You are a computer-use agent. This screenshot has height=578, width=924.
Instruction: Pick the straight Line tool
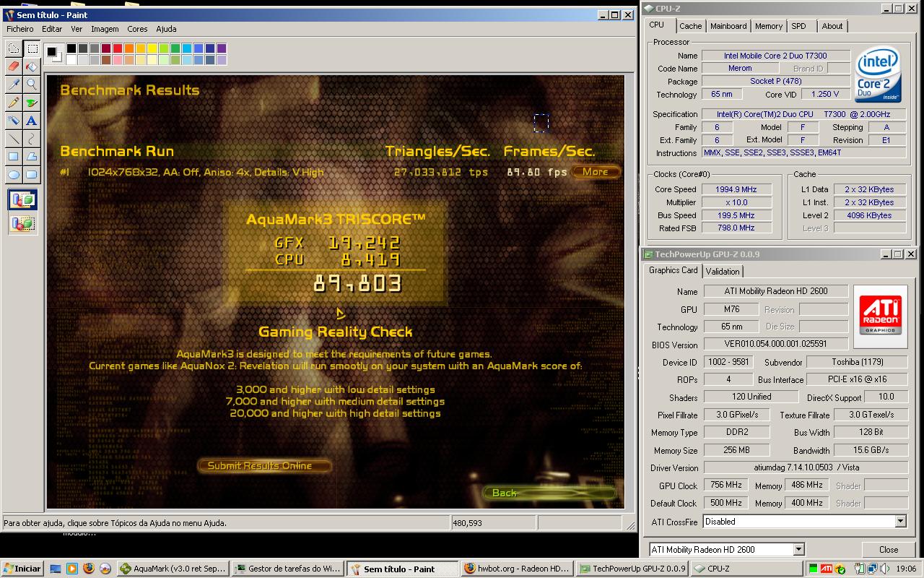pyautogui.click(x=14, y=139)
